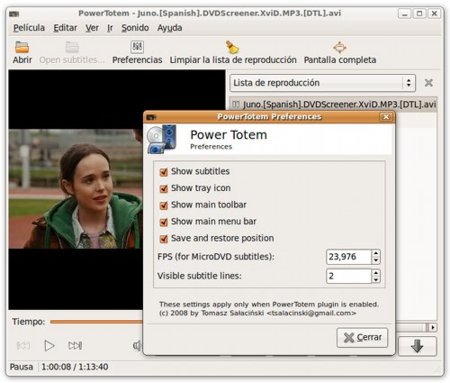
Task: Open the Ir menu
Action: [x=110, y=28]
